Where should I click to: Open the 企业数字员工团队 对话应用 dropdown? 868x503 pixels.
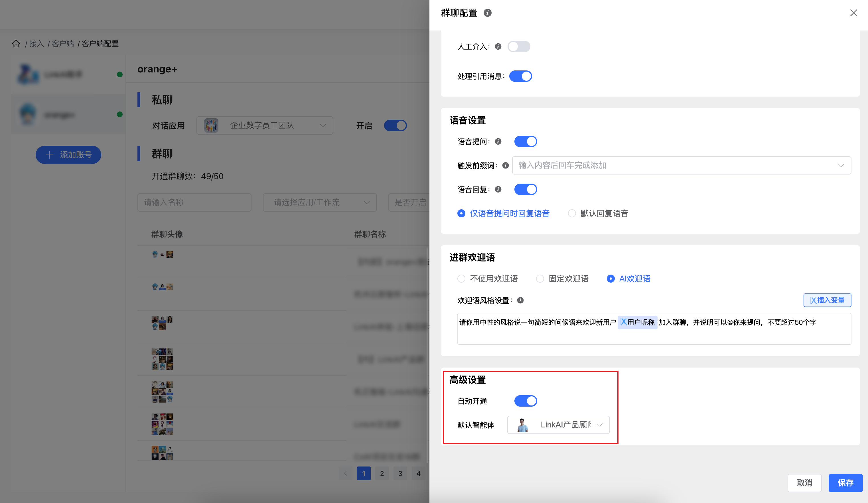pos(265,126)
